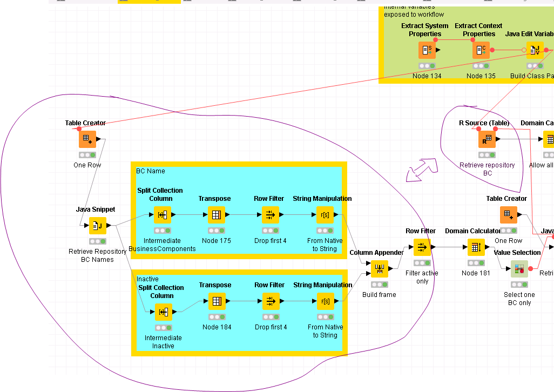Screen dimensions: 554x392
Task: Click the Table Creator node above Java Snippet
Action: tap(87, 139)
